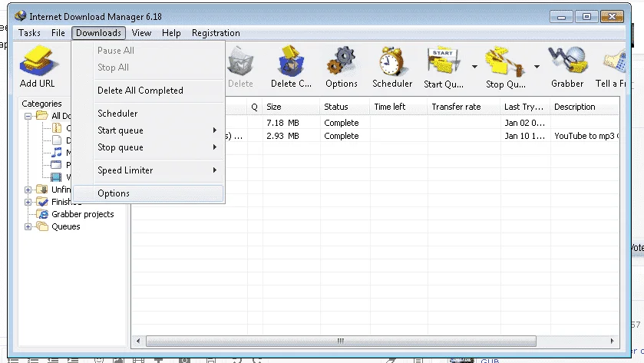Close the open Downloads menu
The width and height of the screenshot is (644, 363).
[x=98, y=33]
